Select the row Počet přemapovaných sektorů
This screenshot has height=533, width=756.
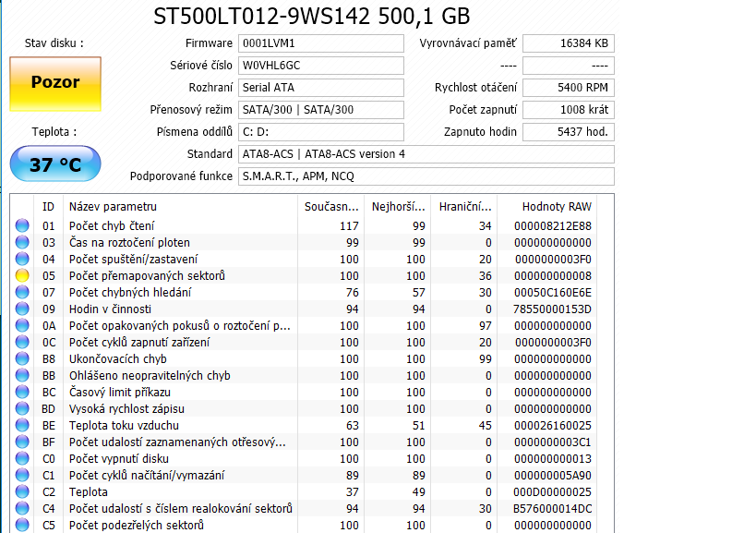[306, 275]
